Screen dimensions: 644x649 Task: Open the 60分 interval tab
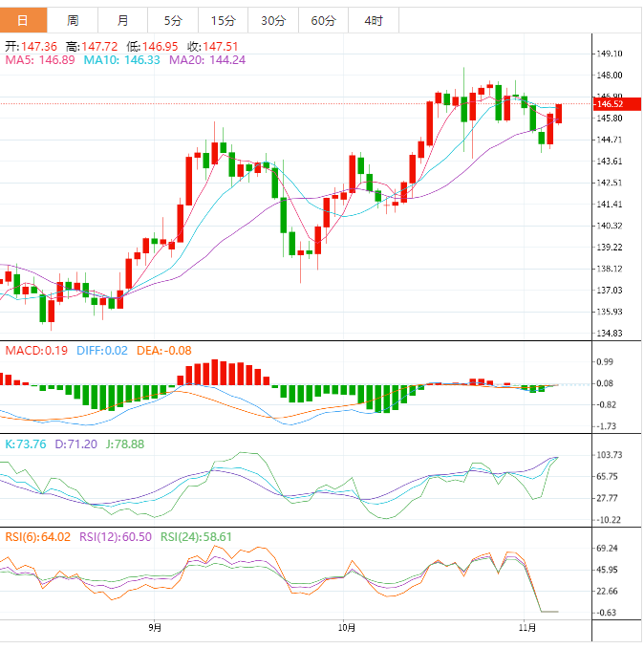(323, 20)
